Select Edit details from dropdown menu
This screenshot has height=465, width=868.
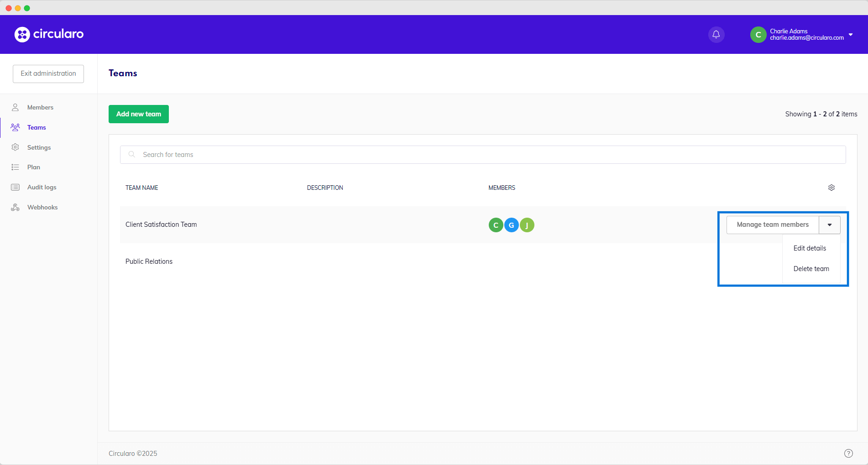pos(810,248)
